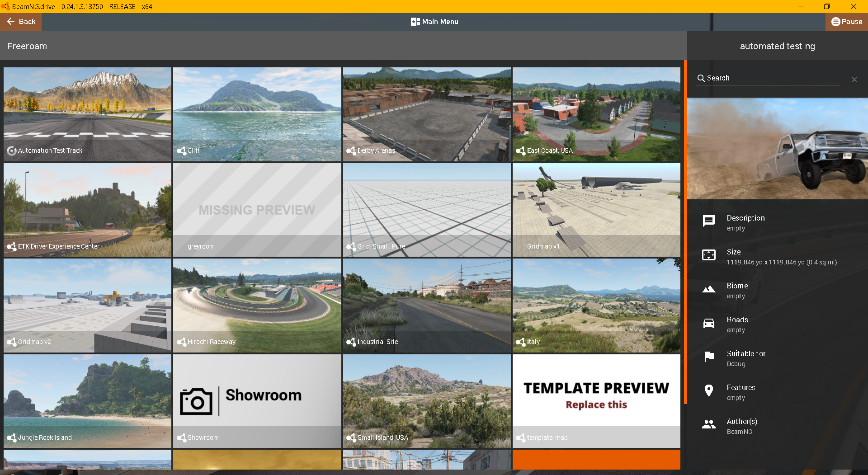Pick the Grid, Small, Pure map

click(427, 210)
